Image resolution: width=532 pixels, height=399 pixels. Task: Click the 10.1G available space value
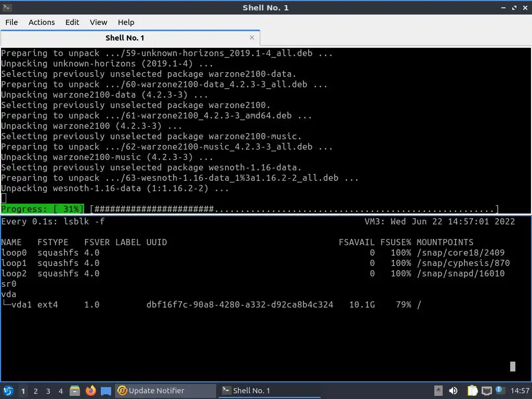point(362,304)
